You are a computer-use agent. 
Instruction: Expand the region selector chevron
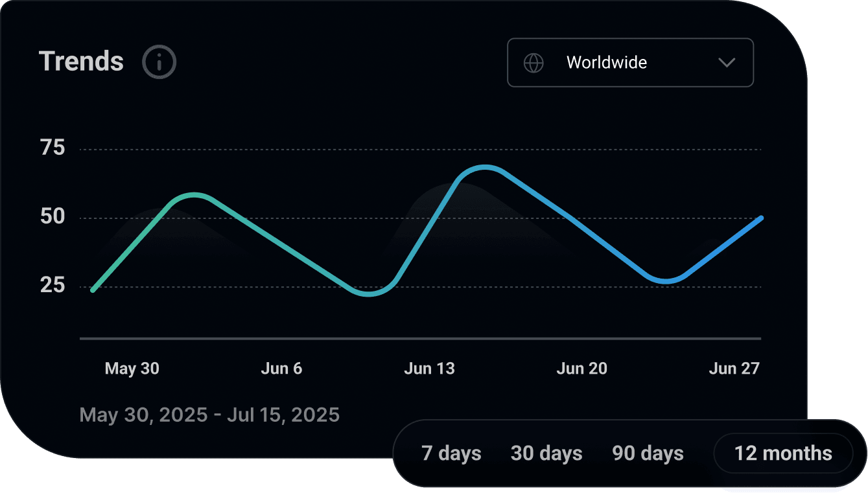tap(727, 63)
